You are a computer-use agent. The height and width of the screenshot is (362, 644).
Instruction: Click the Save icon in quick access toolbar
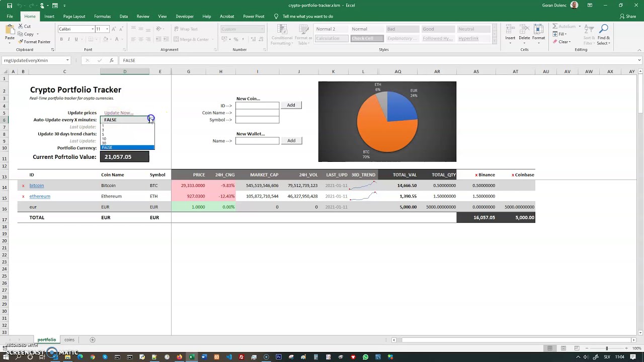coord(10,6)
